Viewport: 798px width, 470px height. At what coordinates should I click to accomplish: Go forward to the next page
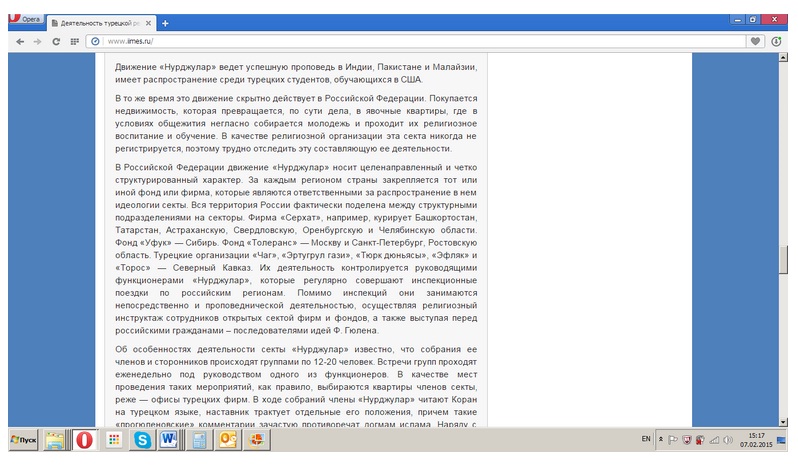38,42
